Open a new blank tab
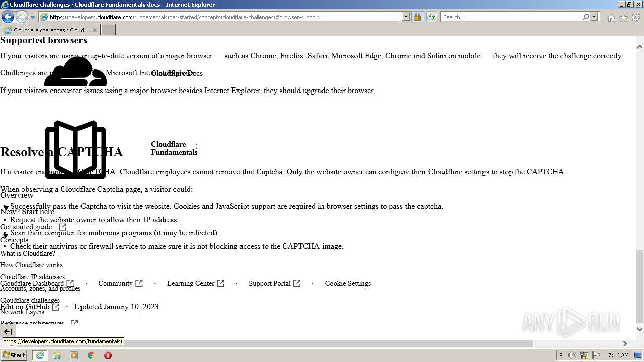 pos(108,30)
